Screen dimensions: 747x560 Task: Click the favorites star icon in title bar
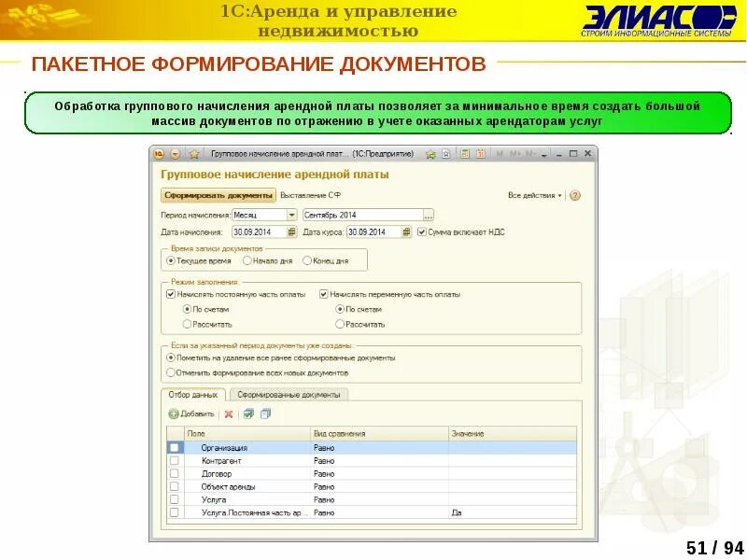click(x=194, y=154)
